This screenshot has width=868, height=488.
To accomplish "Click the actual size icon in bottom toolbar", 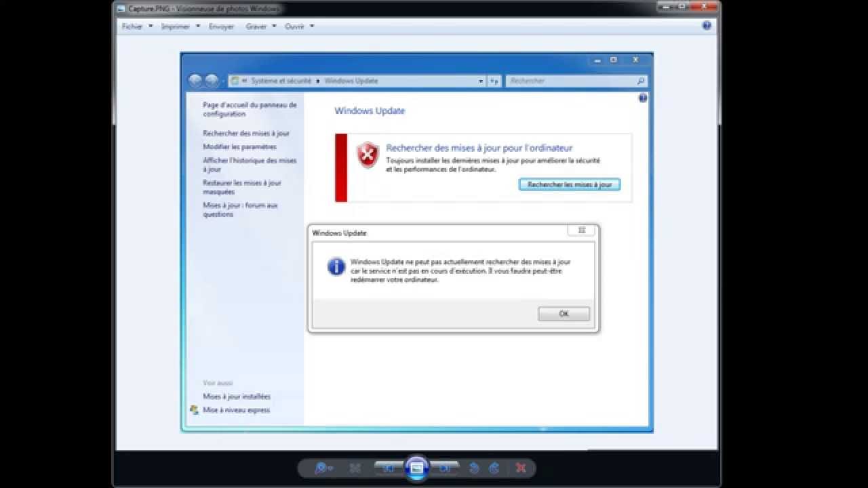I will 355,468.
